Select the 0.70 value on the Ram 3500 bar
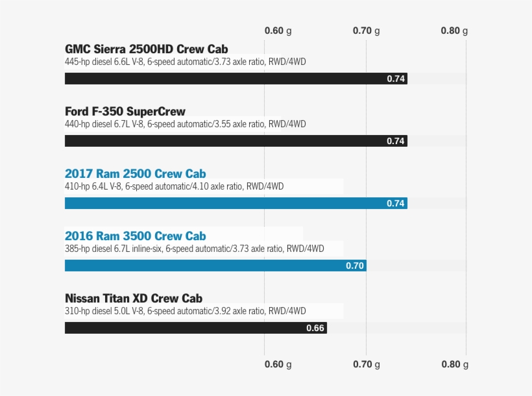Screen dimensions: 532x396 (355, 266)
